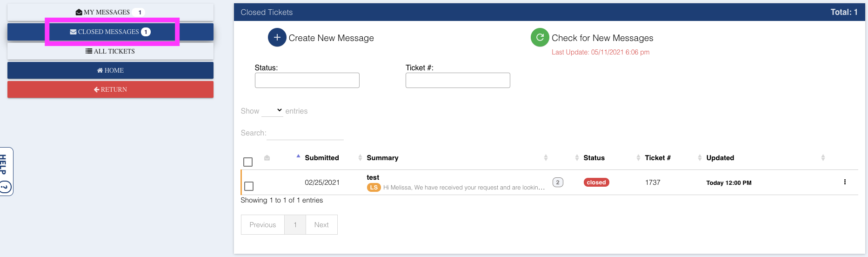Screen dimensions: 868x257
Task: Open the Help side tab
Action: tap(6, 171)
